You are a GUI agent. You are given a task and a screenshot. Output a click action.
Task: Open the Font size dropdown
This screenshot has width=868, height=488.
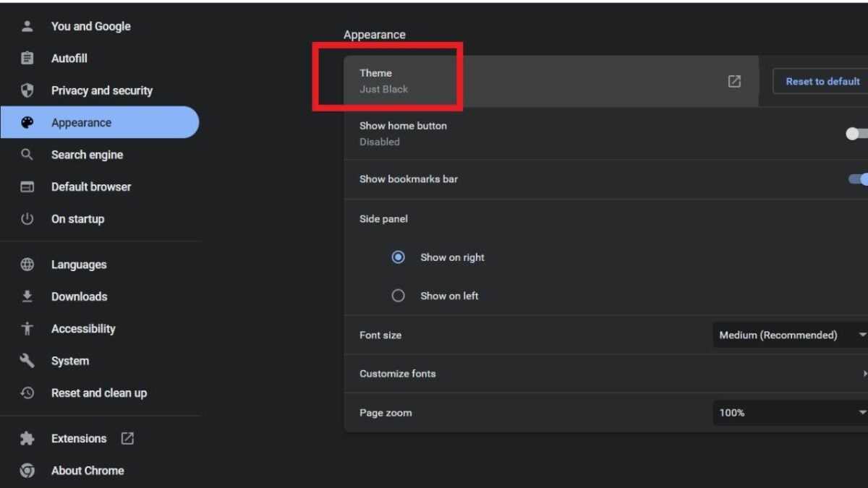pos(788,335)
